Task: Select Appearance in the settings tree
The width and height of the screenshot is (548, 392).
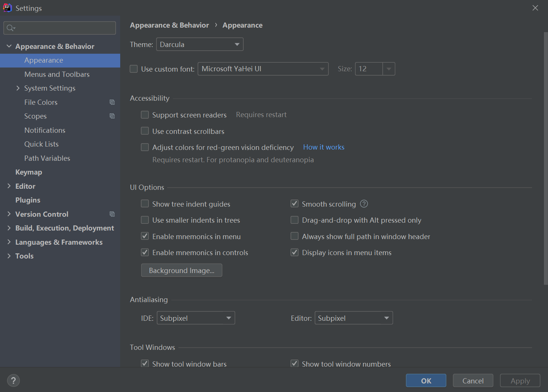Action: tap(60, 60)
